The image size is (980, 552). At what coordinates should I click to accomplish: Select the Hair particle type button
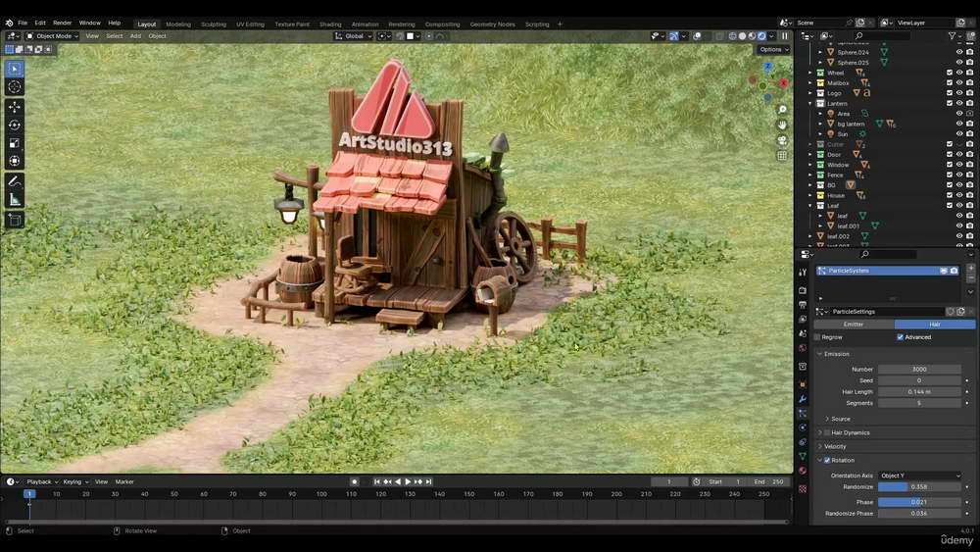[935, 325]
